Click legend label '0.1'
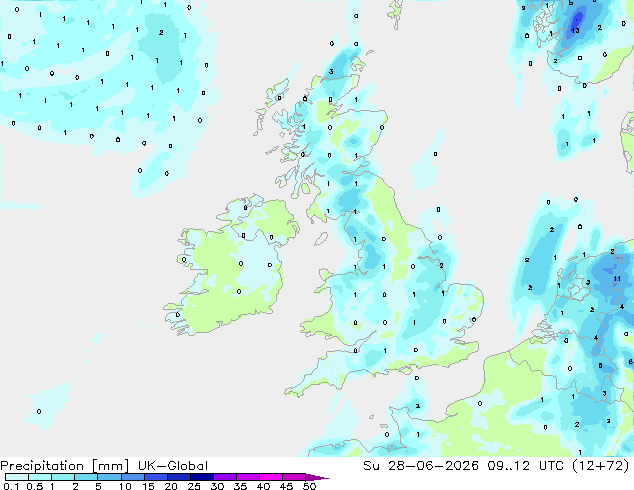Screen dimensions: 634x490 point(11,486)
